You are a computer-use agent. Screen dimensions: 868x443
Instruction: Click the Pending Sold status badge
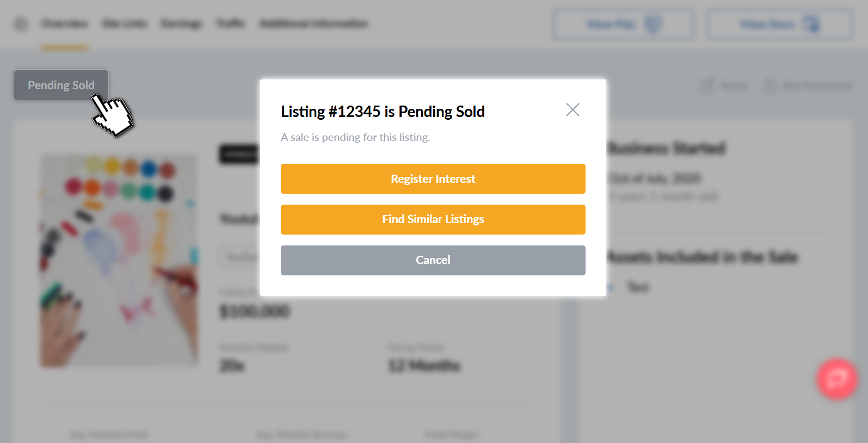pos(61,85)
